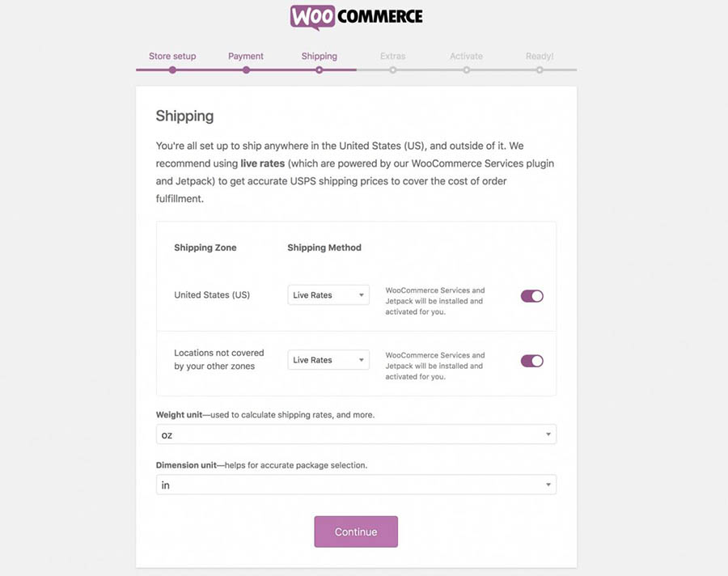Expand the Weight unit dropdown

click(x=356, y=434)
